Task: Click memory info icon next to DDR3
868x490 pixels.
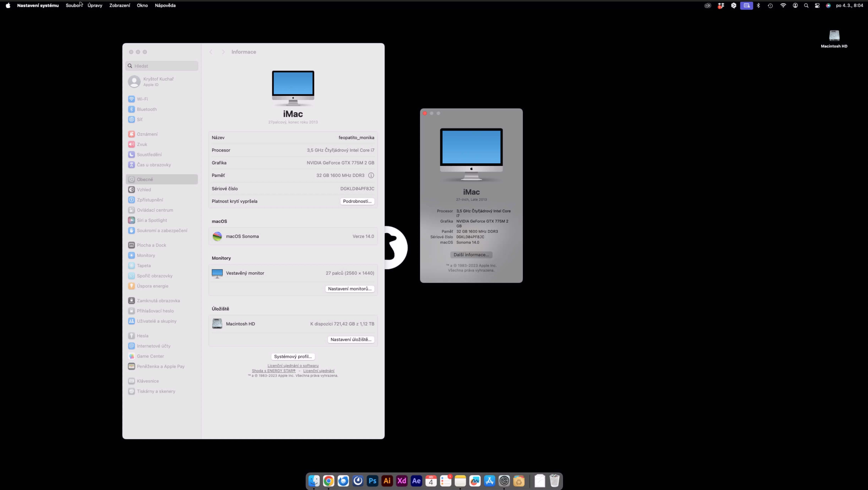Action: (371, 175)
